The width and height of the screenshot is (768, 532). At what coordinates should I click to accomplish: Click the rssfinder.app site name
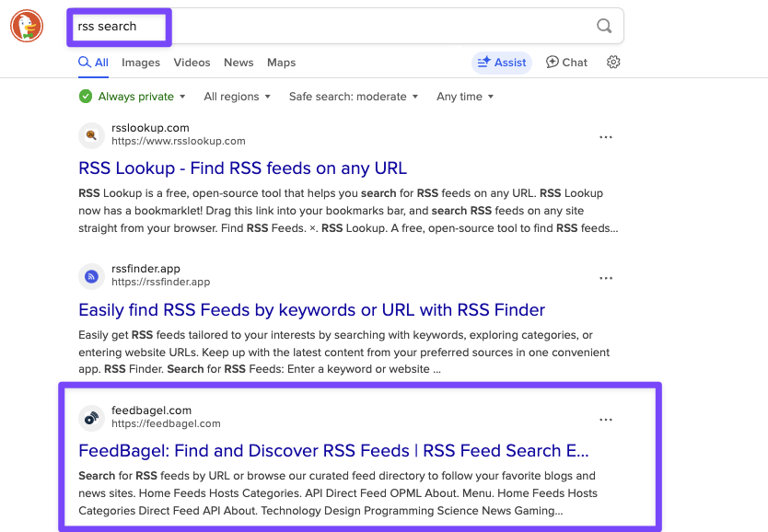point(146,269)
